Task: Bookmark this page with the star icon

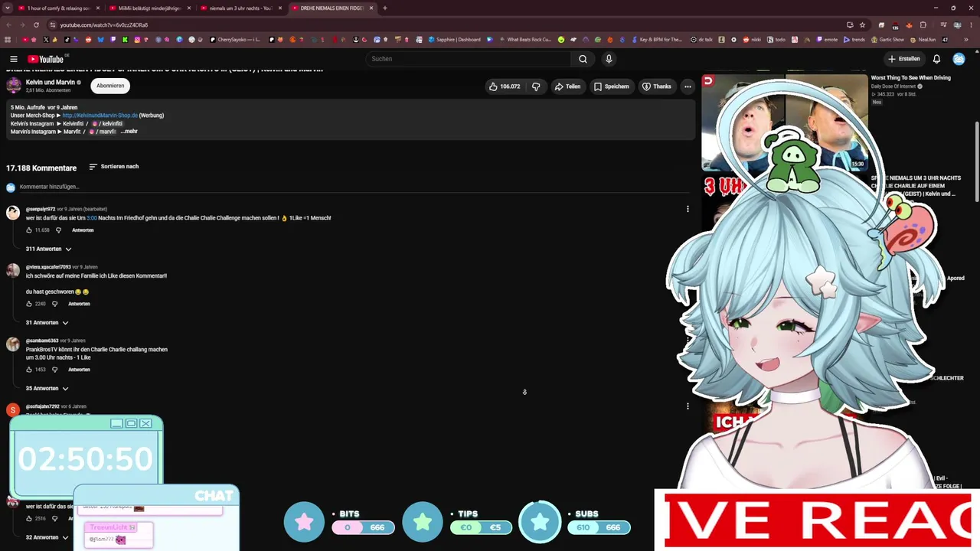Action: tap(862, 24)
